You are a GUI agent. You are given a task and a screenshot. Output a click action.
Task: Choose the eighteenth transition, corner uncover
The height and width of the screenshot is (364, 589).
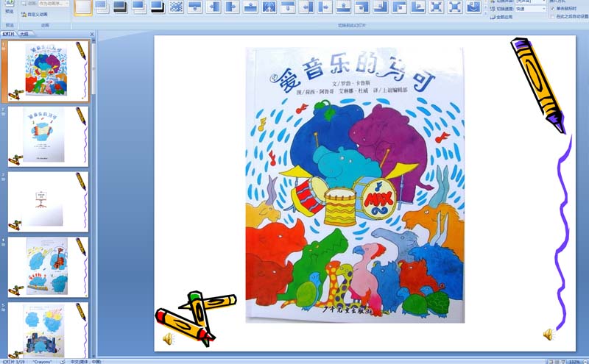pos(399,7)
